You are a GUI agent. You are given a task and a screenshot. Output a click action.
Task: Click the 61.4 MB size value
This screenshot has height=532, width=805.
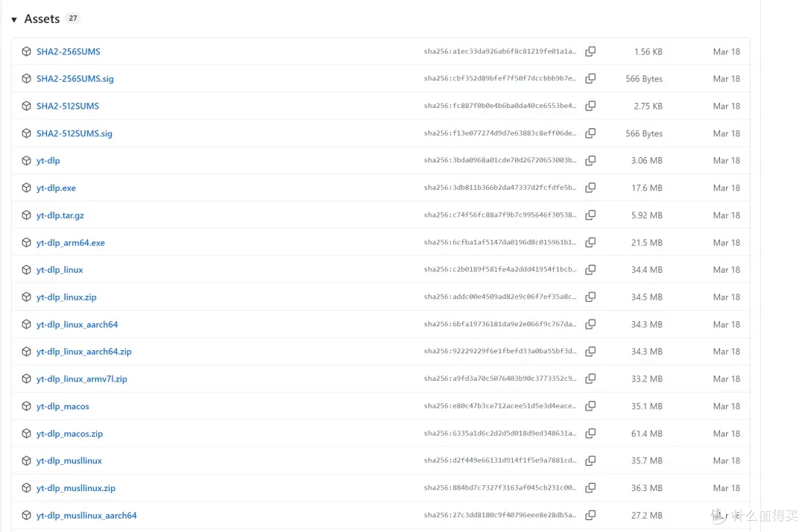click(647, 434)
